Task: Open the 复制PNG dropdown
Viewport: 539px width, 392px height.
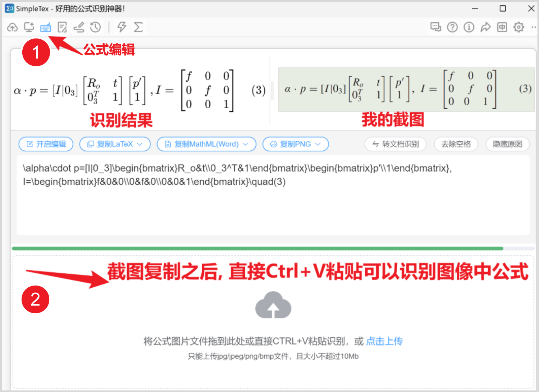Action: tap(296, 144)
